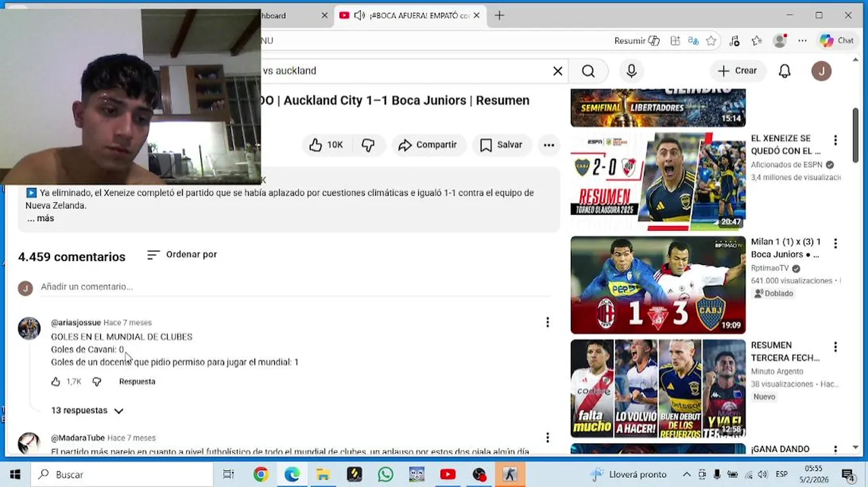Open Copilot Chat in Edge
868x487 pixels.
[x=837, y=41]
